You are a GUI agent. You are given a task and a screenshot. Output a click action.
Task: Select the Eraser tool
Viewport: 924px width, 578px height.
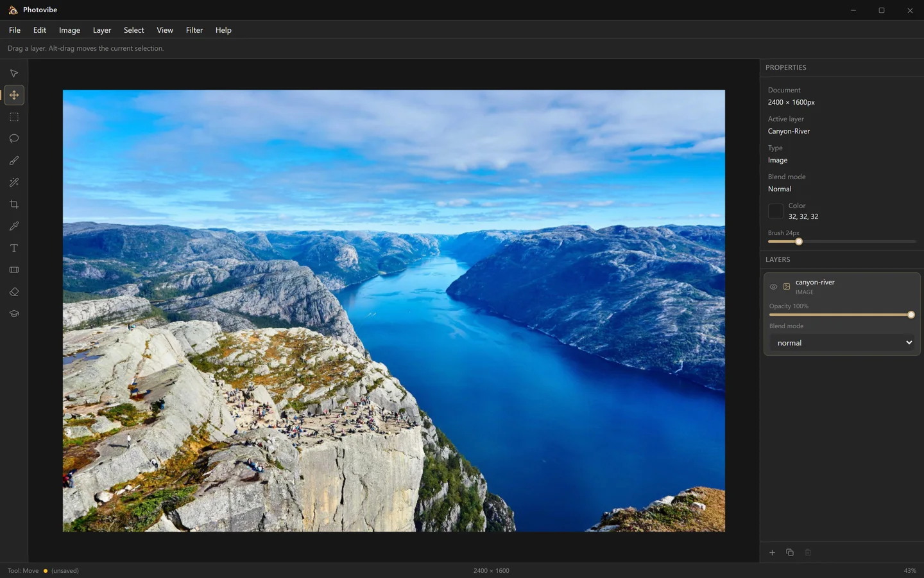[x=14, y=292]
